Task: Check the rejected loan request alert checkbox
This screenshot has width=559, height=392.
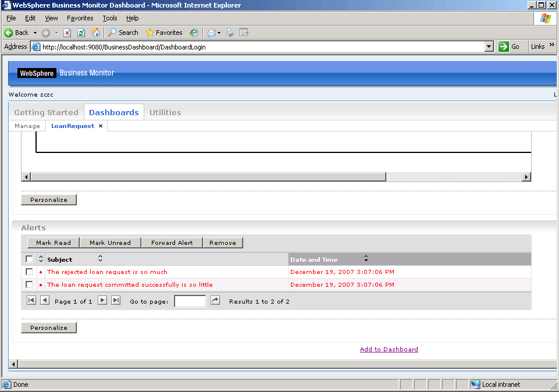Action: coord(29,272)
